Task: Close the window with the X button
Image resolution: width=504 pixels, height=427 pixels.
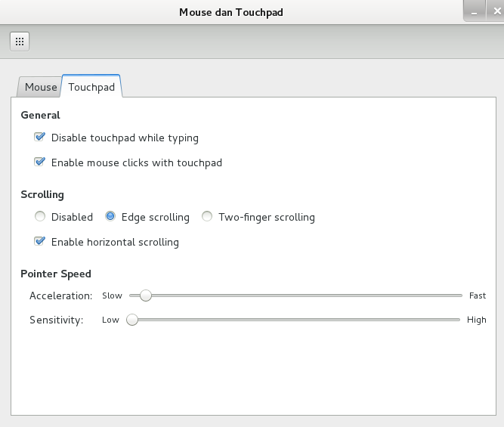Action: (496, 11)
